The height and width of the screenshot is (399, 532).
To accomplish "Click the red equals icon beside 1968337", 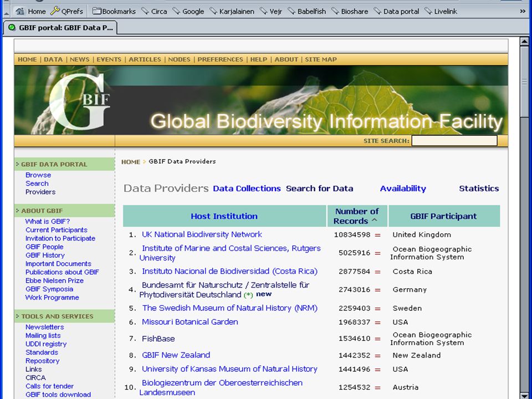I will coord(377,323).
